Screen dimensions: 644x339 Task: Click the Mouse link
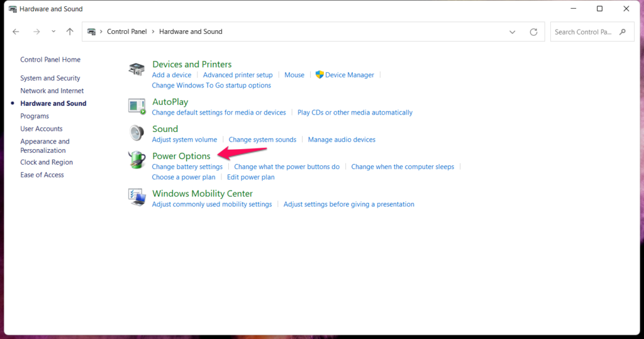[x=294, y=75]
